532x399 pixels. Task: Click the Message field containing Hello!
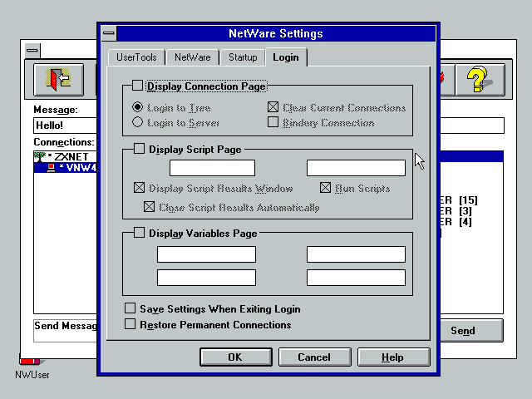[x=65, y=126]
